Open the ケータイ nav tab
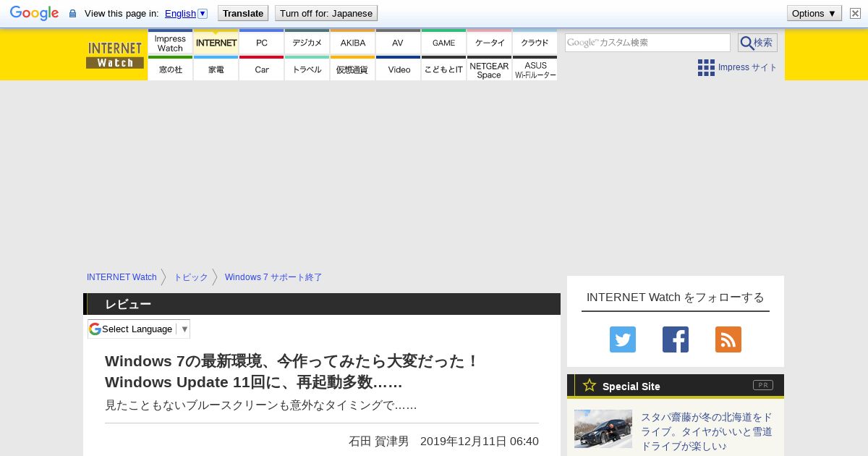This screenshot has height=456, width=868. (489, 42)
